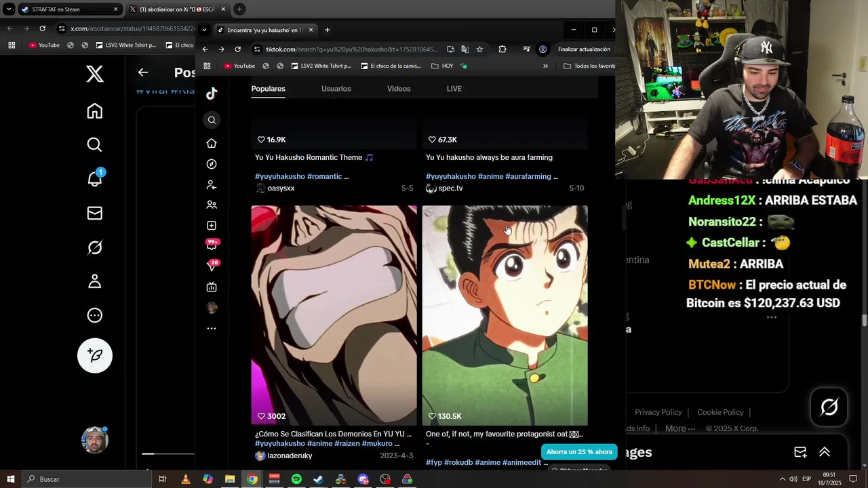
Task: Click #aurafarming hashtag link
Action: 528,176
